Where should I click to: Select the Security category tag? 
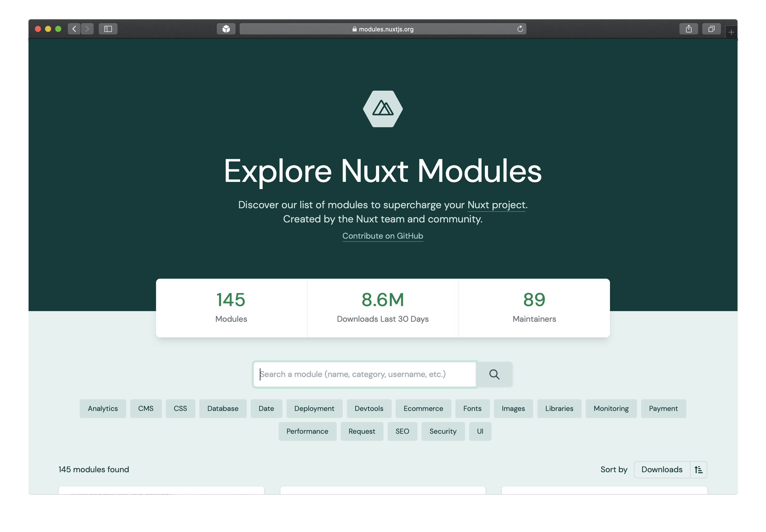point(443,431)
